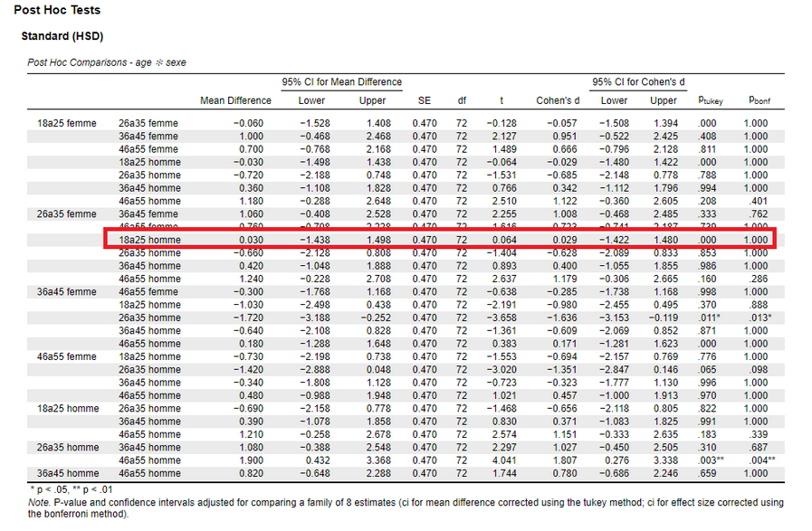Click the Mean Difference column header
This screenshot has height=531, width=812.
pos(235,100)
